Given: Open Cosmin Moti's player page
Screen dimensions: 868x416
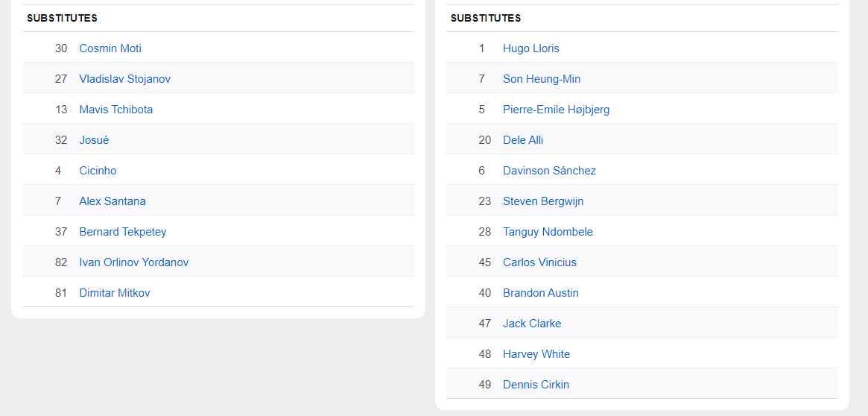Looking at the screenshot, I should coord(110,48).
